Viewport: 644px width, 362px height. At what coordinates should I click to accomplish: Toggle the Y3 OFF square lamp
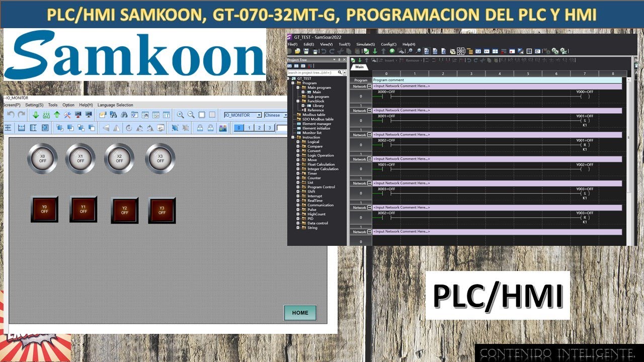(162, 210)
